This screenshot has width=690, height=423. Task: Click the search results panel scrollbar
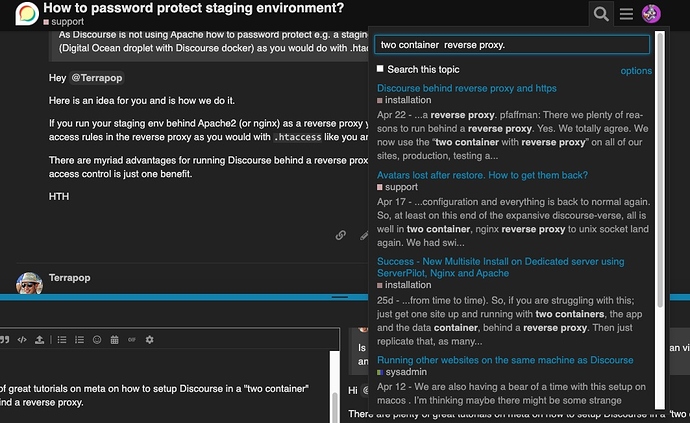tap(660, 169)
